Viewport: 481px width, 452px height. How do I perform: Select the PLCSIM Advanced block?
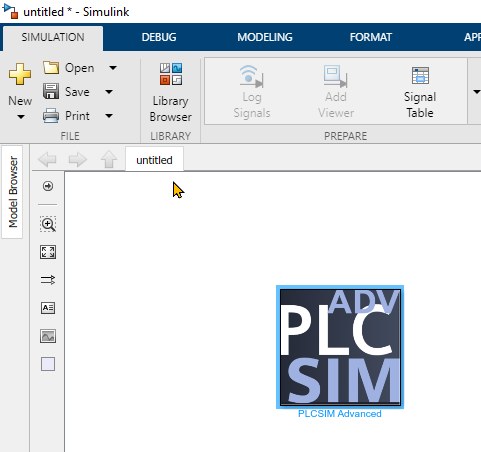(x=340, y=347)
